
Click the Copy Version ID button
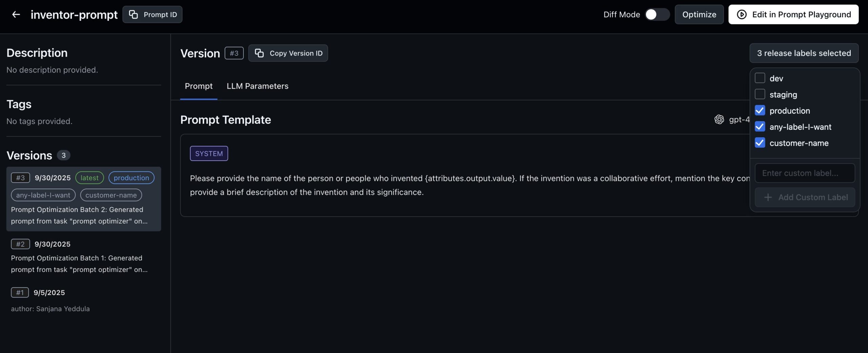pyautogui.click(x=288, y=53)
